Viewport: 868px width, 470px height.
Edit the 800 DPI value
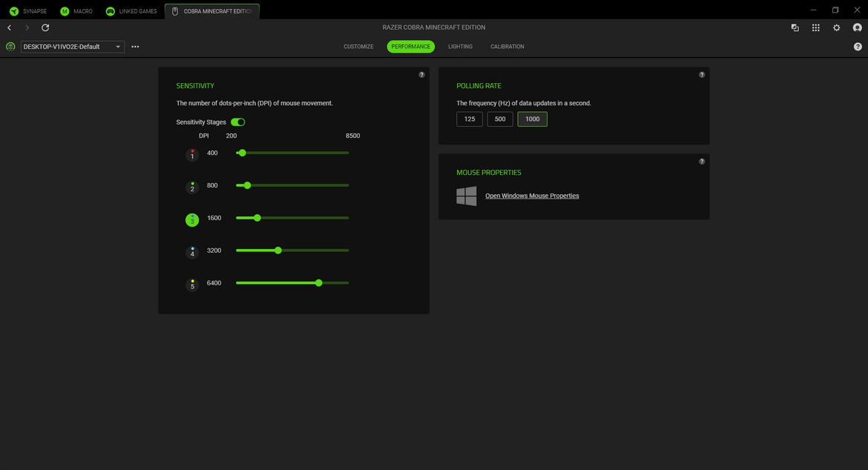pos(212,185)
